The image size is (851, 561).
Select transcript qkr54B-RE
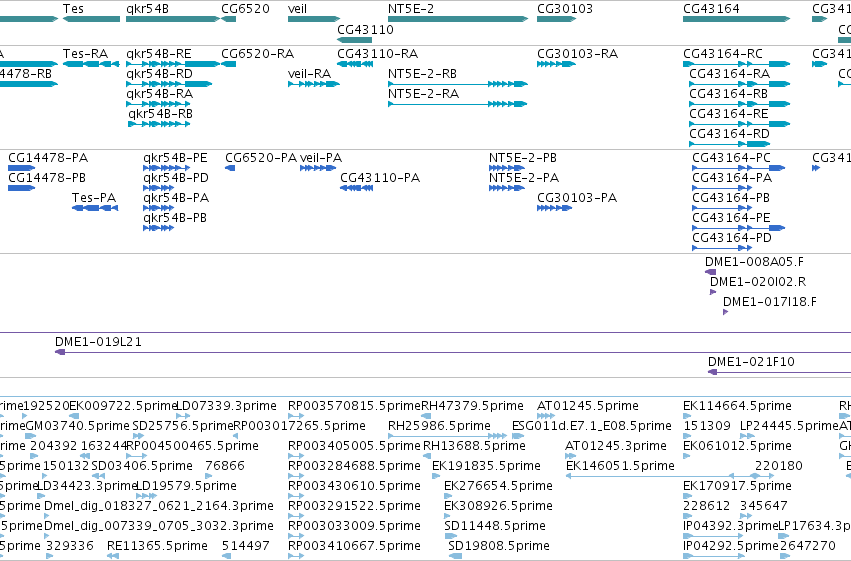[158, 54]
